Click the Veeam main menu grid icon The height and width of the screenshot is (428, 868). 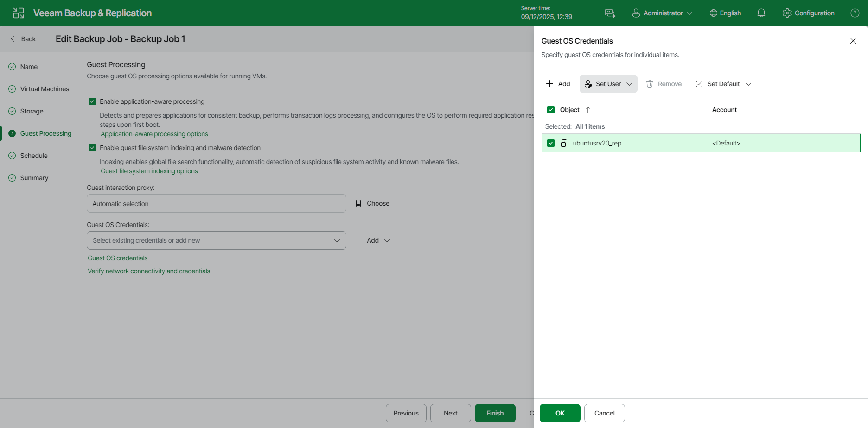[x=19, y=13]
